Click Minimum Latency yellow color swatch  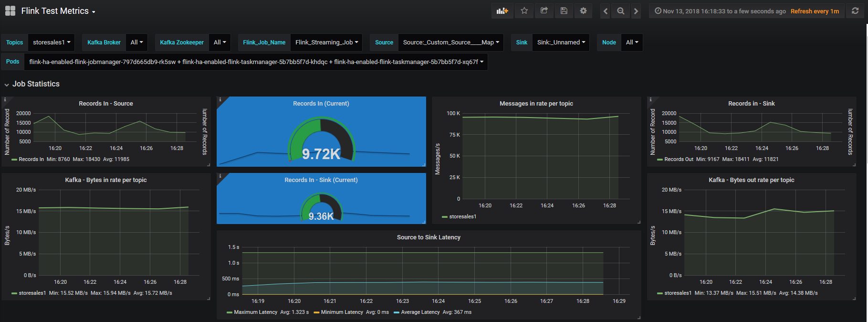[317, 312]
